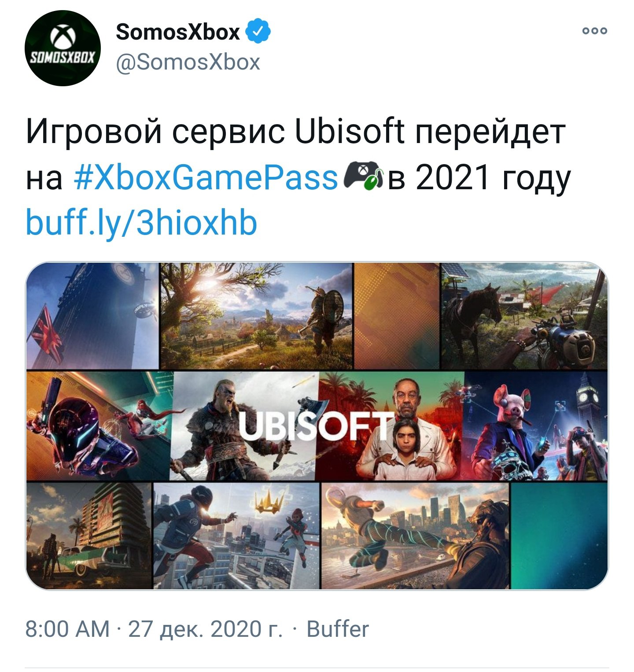Screen dimensions: 634x672
Task: Open the @SomosXbox handle link
Action: click(188, 62)
